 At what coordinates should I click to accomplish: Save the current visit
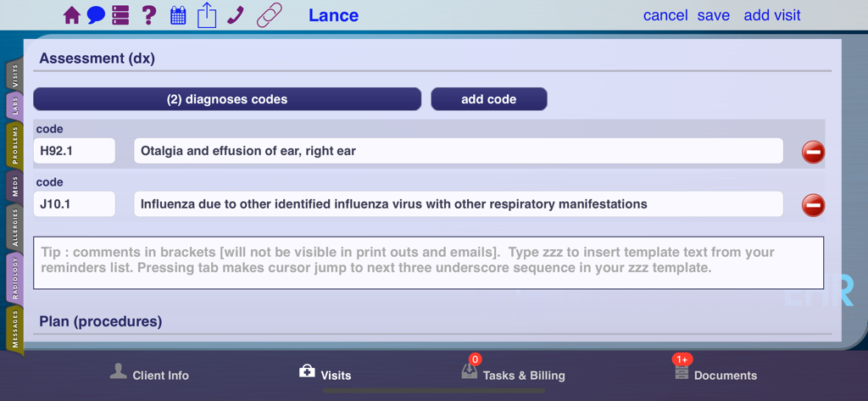click(x=713, y=15)
